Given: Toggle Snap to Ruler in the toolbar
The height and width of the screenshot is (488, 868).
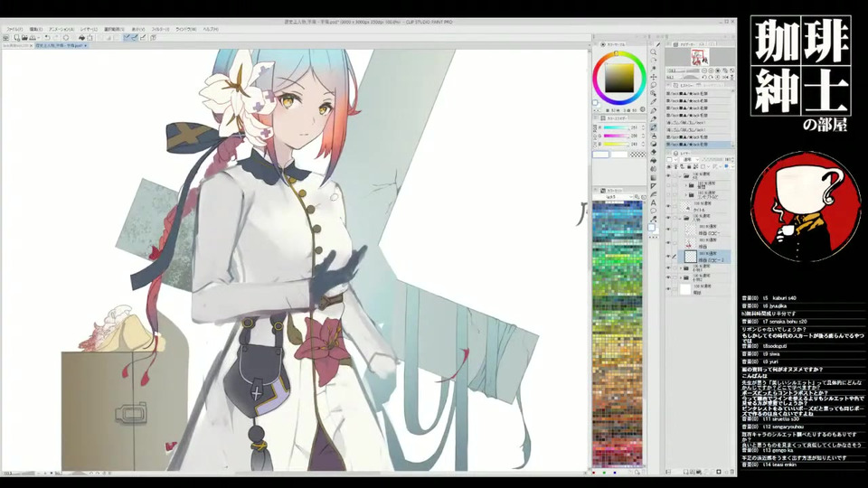Looking at the screenshot, I should (x=127, y=37).
